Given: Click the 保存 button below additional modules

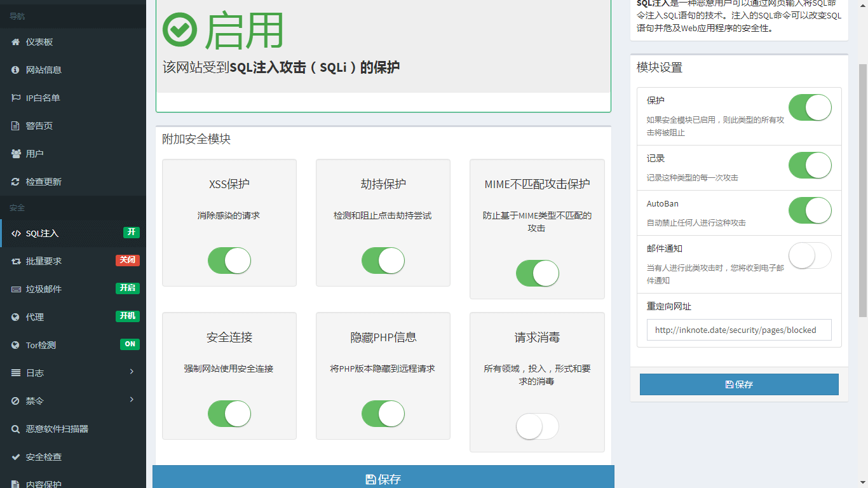Looking at the screenshot, I should coord(383,478).
